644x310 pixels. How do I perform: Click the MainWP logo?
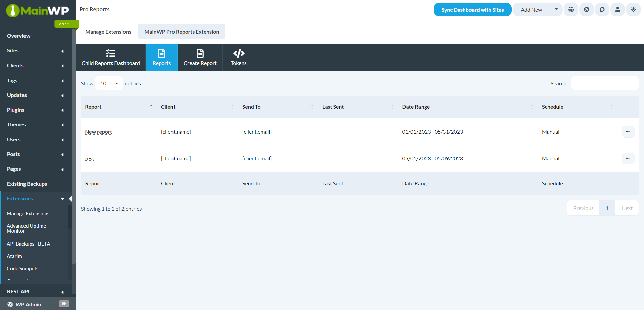click(x=37, y=10)
